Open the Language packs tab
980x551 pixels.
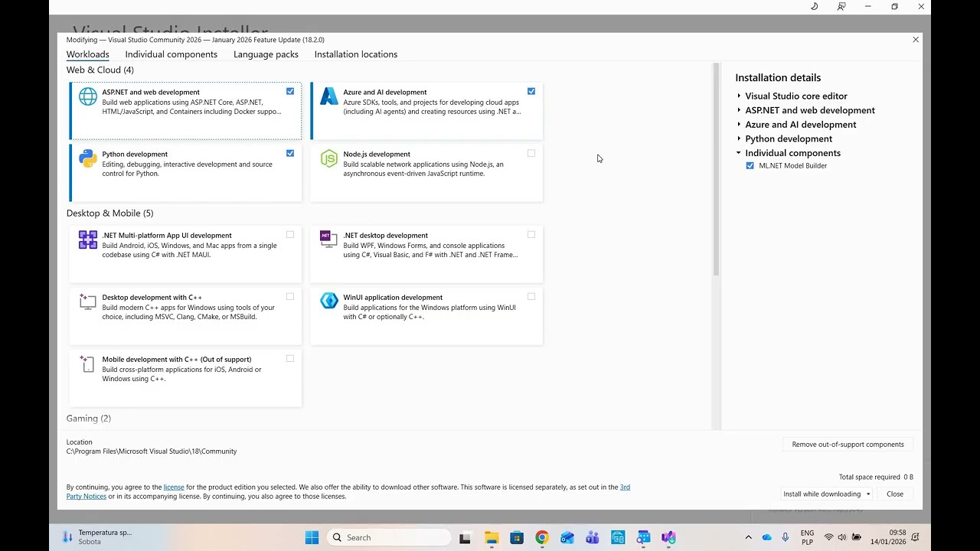266,54
